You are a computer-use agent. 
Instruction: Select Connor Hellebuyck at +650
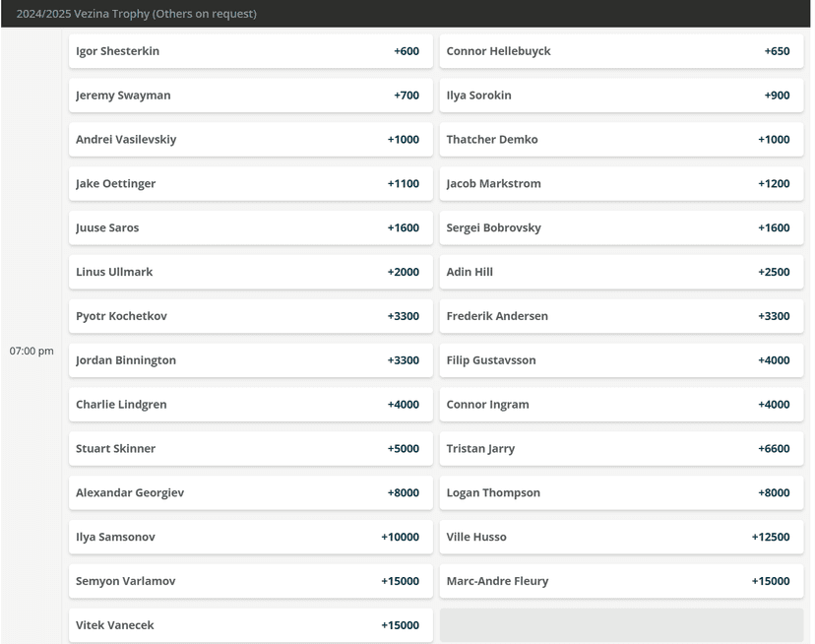[621, 51]
